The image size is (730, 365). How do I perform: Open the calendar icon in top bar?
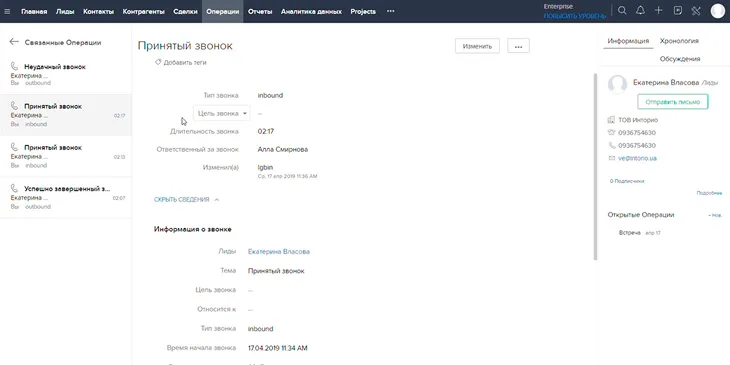(678, 11)
